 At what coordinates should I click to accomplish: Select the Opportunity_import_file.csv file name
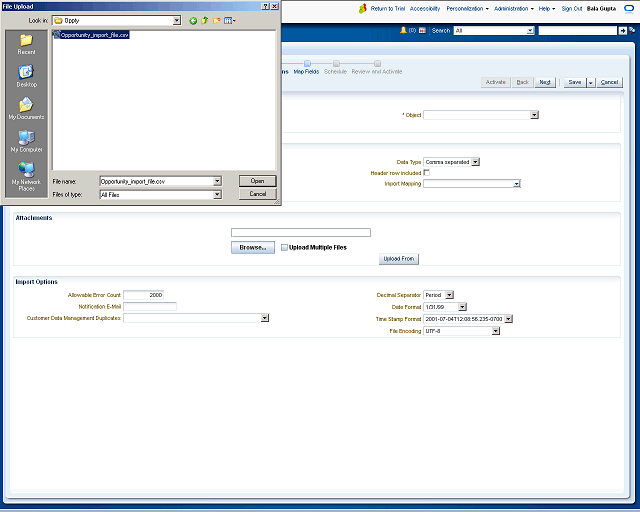95,35
